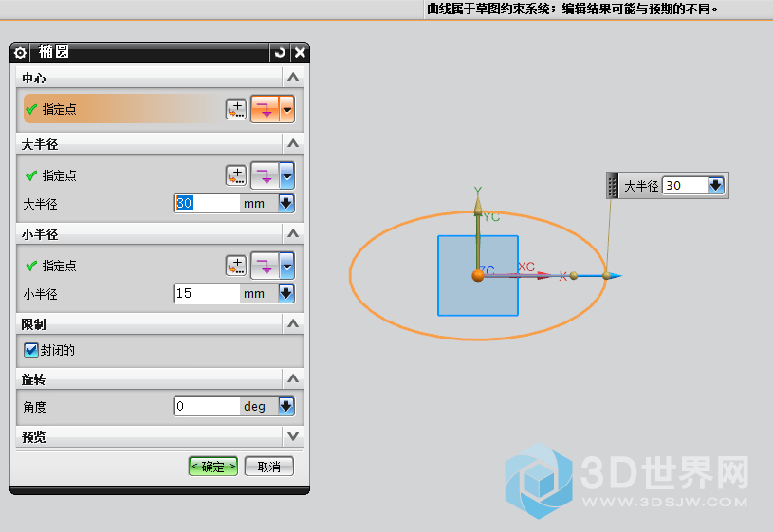
Task: Click the major radius arrow handle on ellipse
Action: click(614, 276)
